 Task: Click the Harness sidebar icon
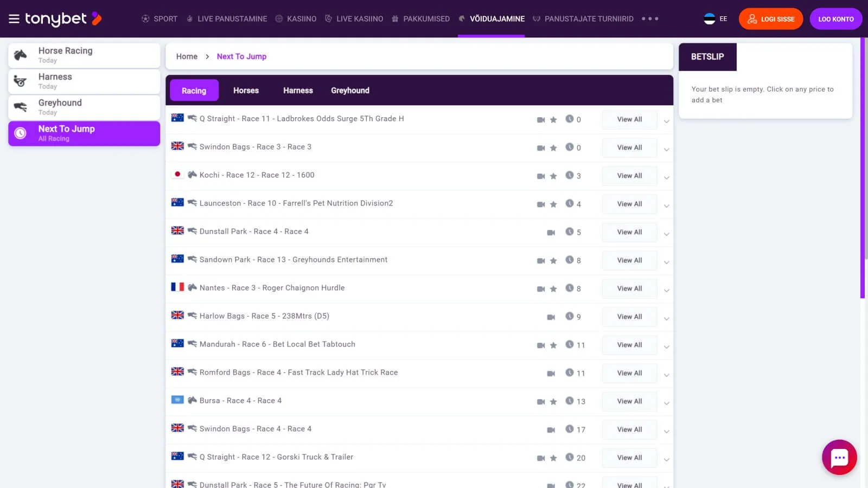[21, 81]
